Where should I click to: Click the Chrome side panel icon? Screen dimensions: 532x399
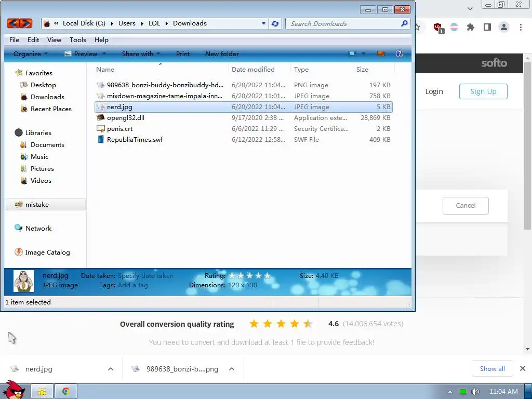487,27
